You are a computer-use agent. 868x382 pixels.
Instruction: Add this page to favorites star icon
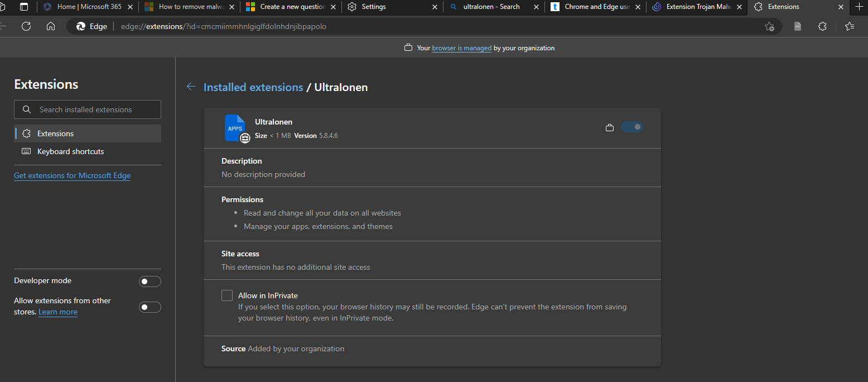[769, 26]
